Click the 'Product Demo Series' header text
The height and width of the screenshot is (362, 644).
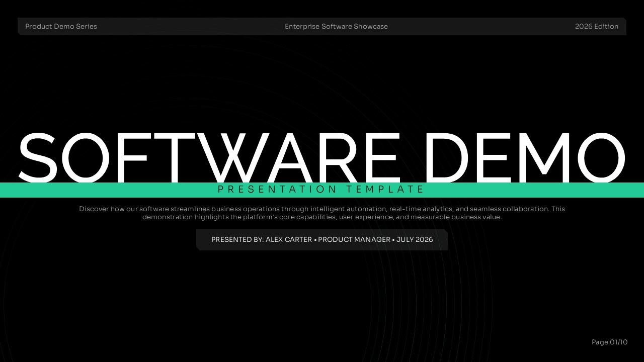61,26
